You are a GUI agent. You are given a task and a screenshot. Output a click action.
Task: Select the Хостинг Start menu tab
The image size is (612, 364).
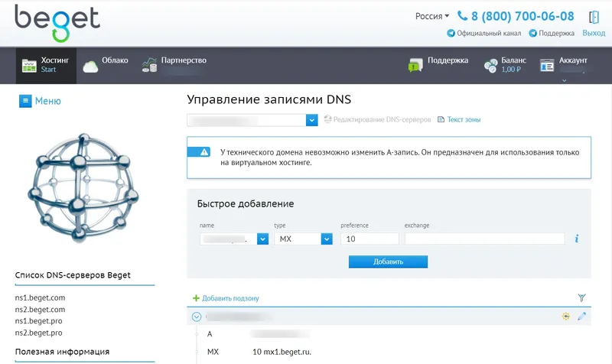point(46,65)
